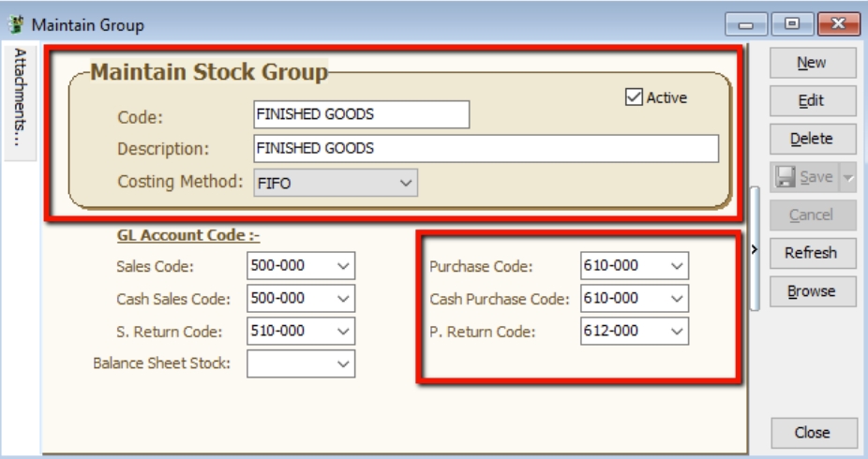868x459 pixels.
Task: Open the Cash Purchase Code dropdown
Action: (x=678, y=298)
